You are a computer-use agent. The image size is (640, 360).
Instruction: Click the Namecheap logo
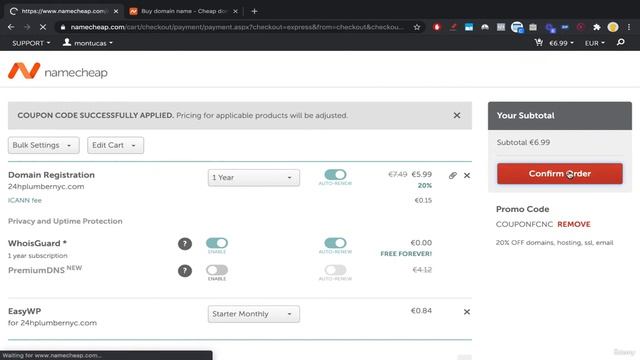(x=58, y=71)
